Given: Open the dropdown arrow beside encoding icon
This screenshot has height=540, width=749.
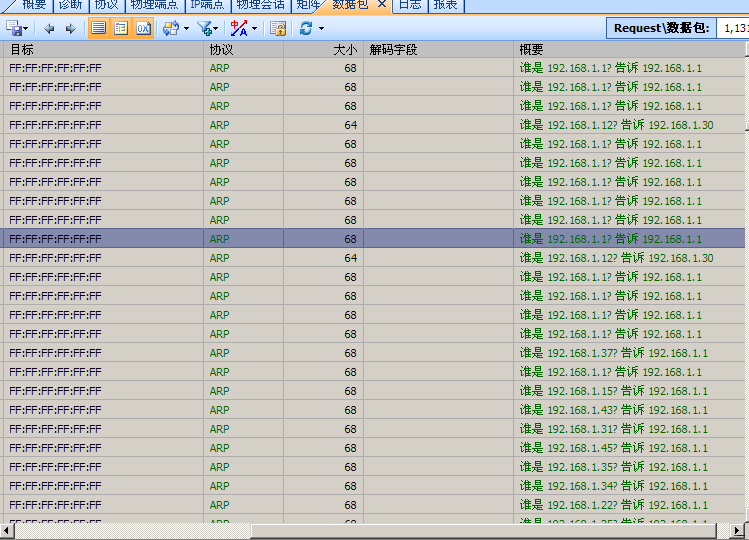Looking at the screenshot, I should (254, 28).
